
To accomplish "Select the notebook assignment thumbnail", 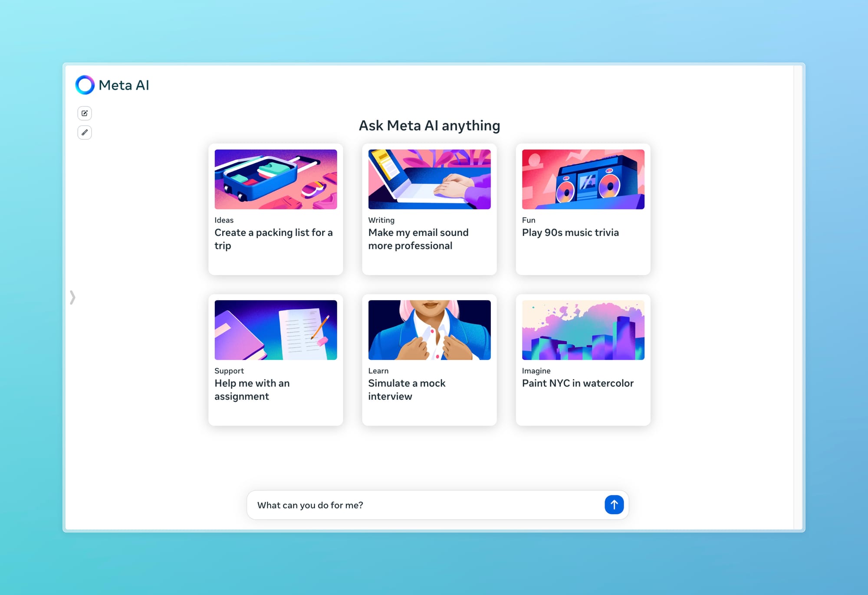I will (276, 330).
